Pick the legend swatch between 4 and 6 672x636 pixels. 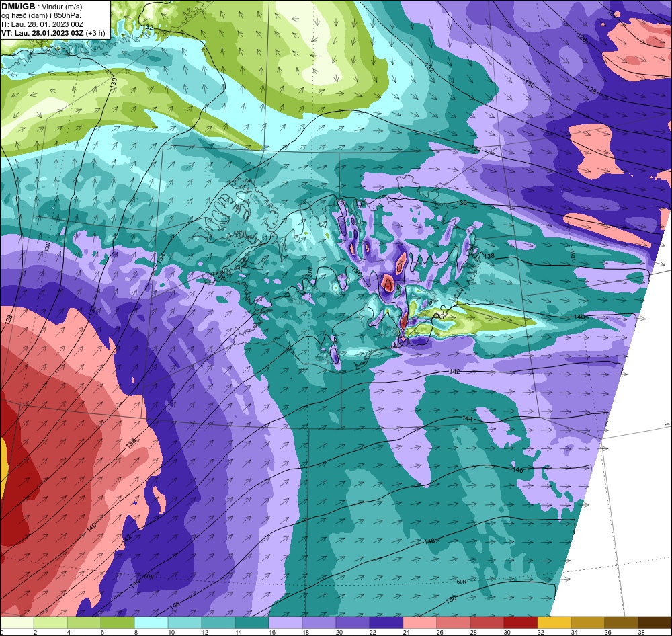pos(84,623)
